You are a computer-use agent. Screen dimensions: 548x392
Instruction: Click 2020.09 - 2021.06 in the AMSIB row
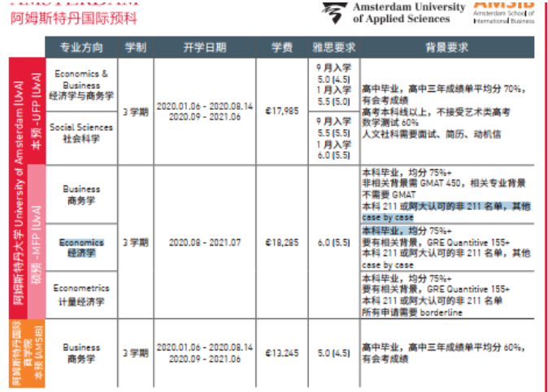[205, 359]
